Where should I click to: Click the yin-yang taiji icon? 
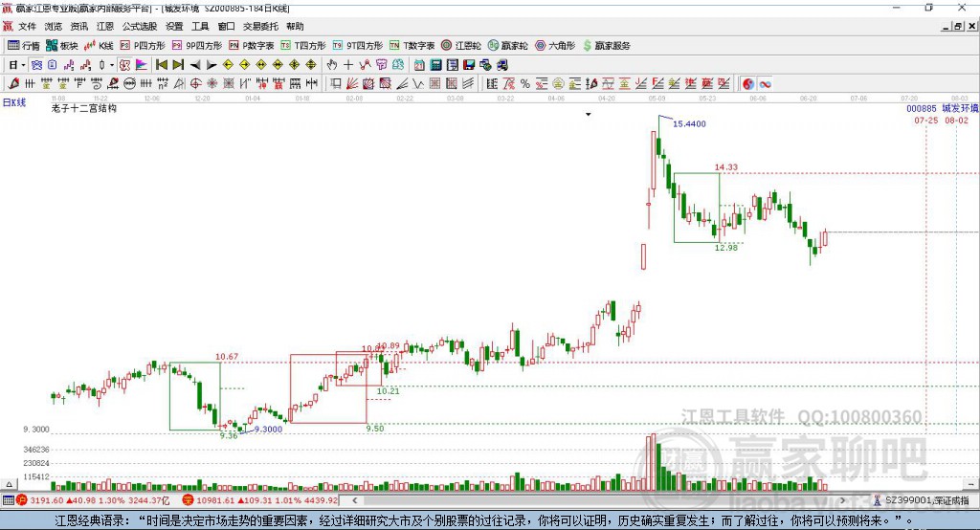pos(748,84)
